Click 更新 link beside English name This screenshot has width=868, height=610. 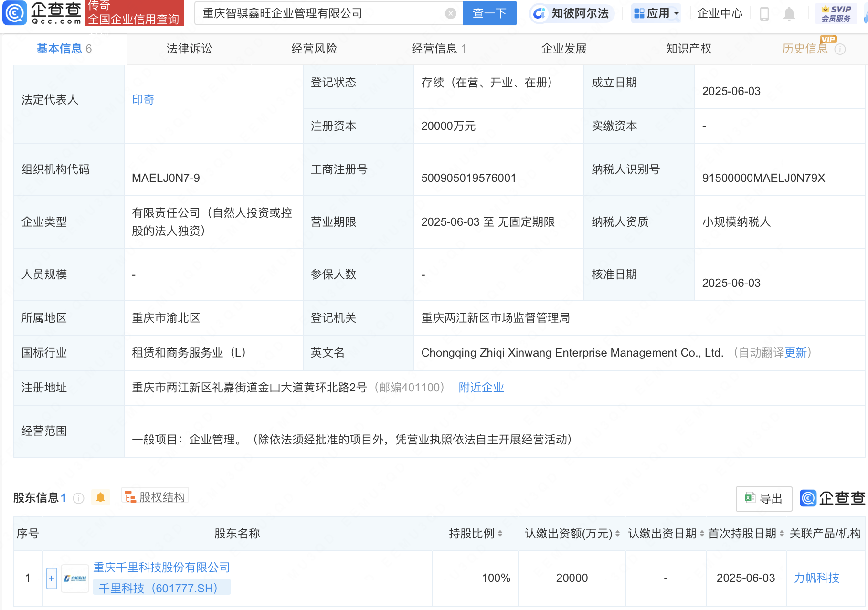tap(795, 353)
